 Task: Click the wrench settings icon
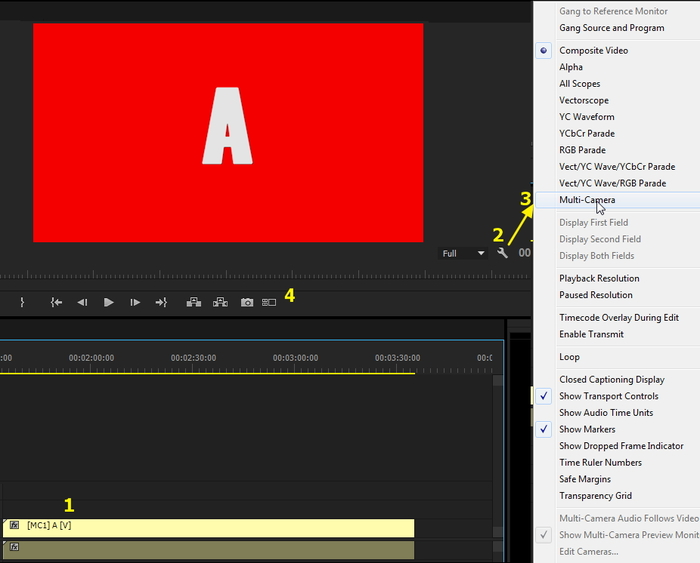pos(502,253)
